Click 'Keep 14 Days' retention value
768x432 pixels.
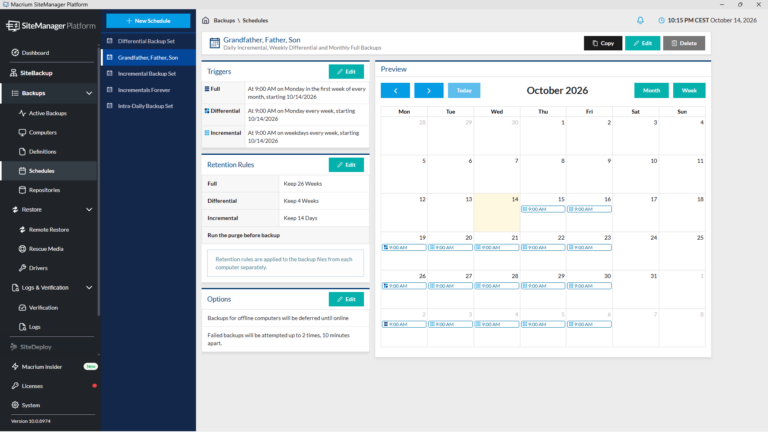(300, 218)
